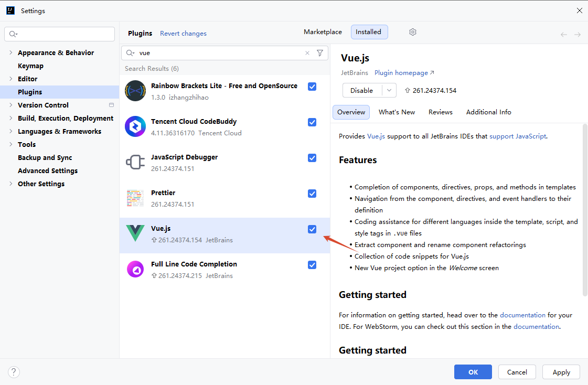Screen dimensions: 588x385
Task: Click the forward navigation arrow
Action: click(x=578, y=35)
